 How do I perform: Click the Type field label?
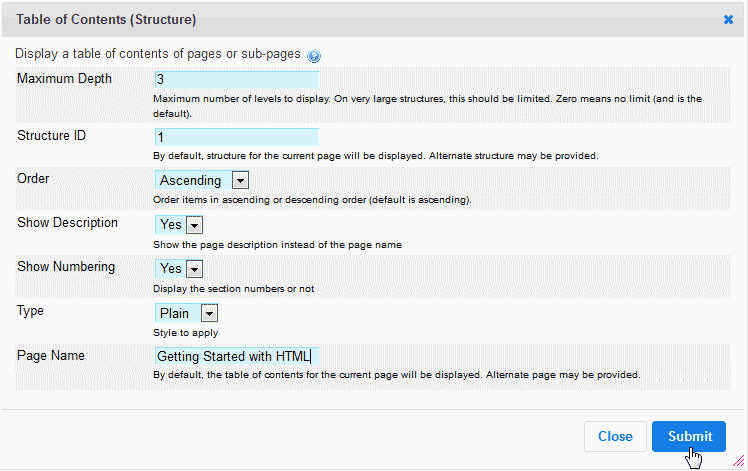[x=32, y=310]
